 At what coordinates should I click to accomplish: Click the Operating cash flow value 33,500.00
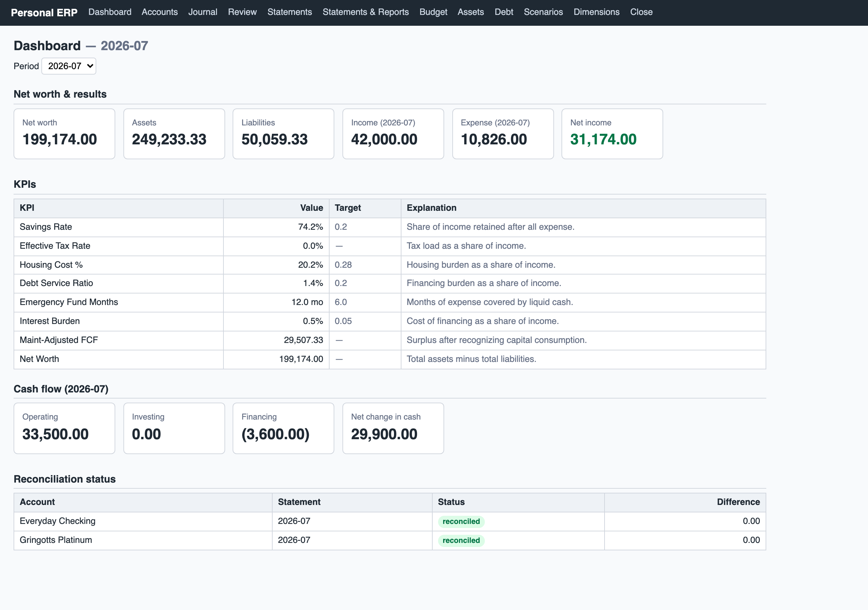[x=55, y=434]
